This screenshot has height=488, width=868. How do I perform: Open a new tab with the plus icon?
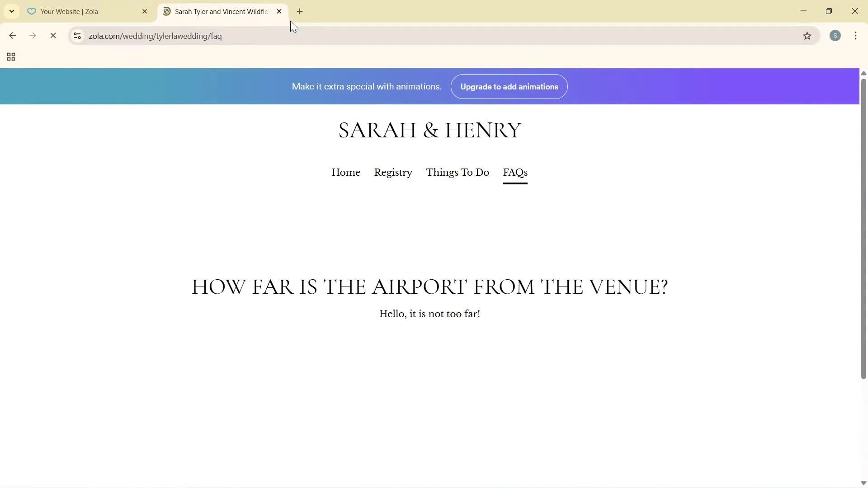coord(300,11)
